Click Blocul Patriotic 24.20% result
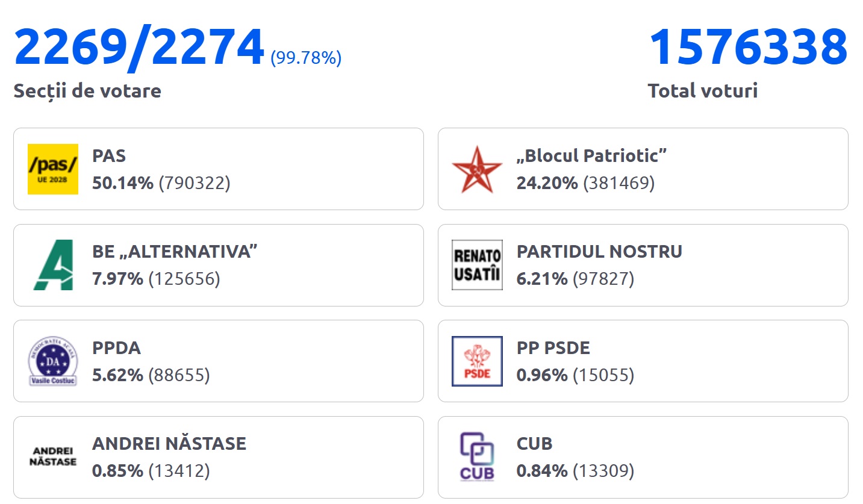 click(585, 183)
